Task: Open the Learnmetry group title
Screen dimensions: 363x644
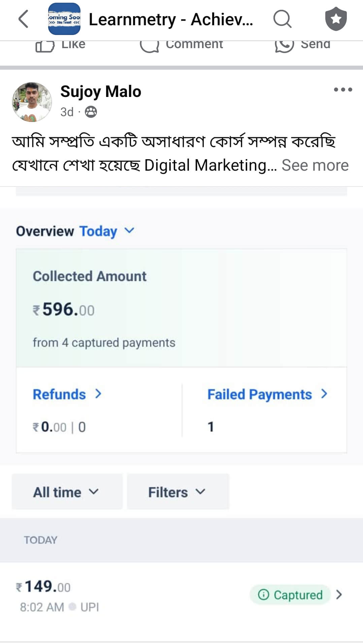Action: 171,20
